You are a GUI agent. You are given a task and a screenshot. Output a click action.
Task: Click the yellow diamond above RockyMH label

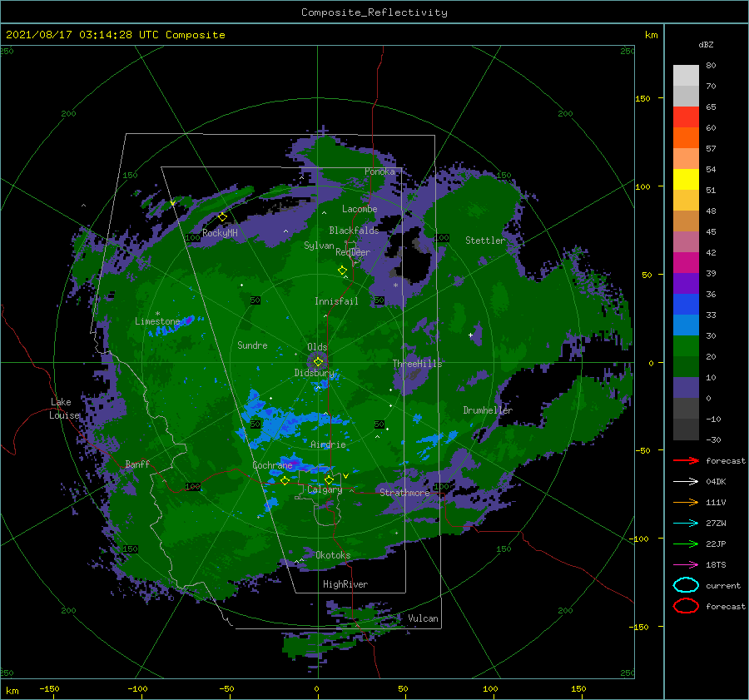pos(222,217)
